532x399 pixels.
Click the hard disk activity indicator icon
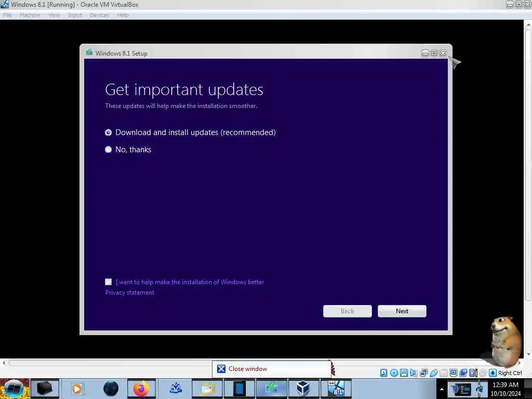pos(384,373)
